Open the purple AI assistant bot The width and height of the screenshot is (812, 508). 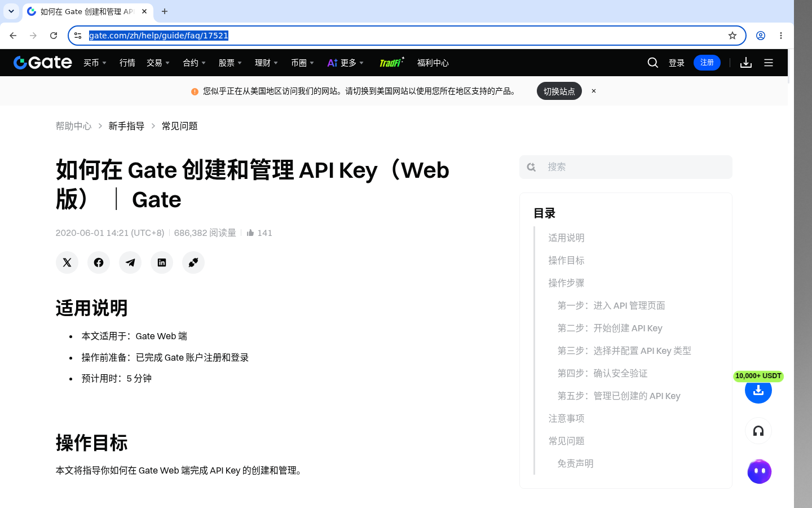pyautogui.click(x=759, y=471)
